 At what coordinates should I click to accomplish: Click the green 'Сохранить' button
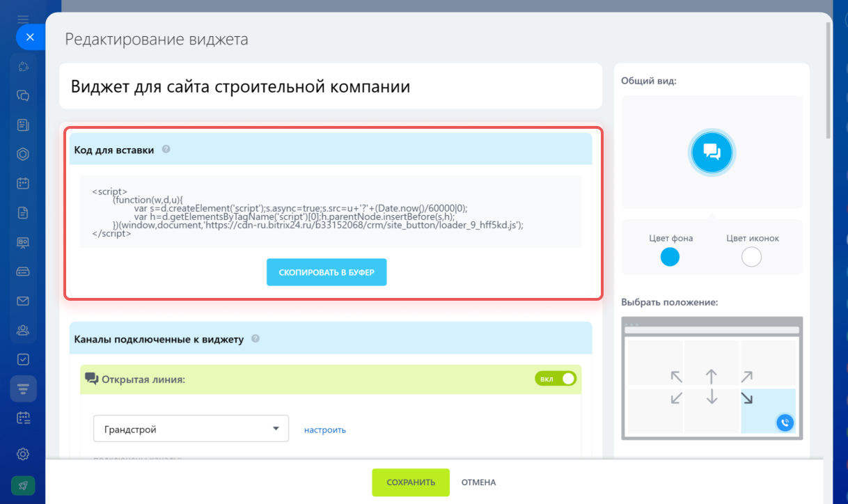coord(411,482)
